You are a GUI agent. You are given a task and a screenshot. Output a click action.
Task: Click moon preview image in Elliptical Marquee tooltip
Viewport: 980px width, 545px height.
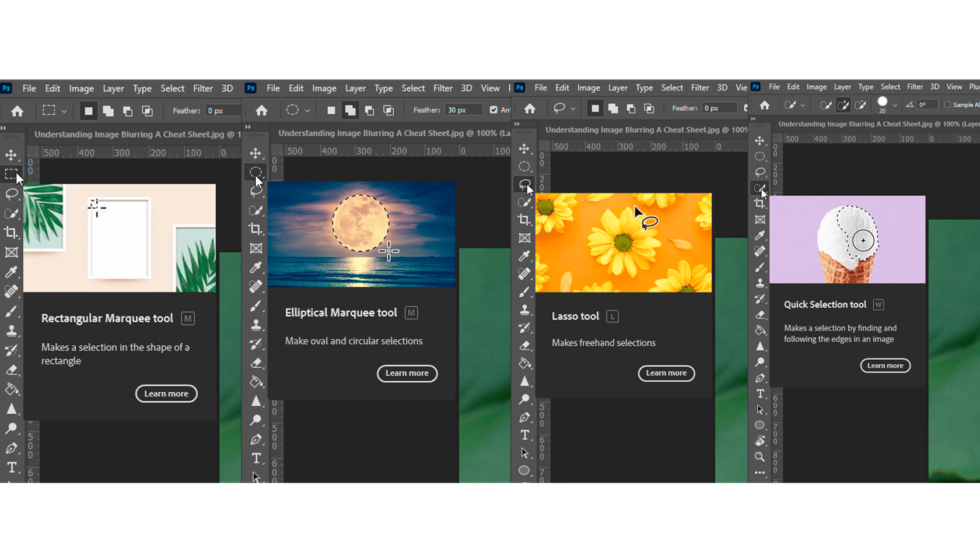pyautogui.click(x=362, y=234)
